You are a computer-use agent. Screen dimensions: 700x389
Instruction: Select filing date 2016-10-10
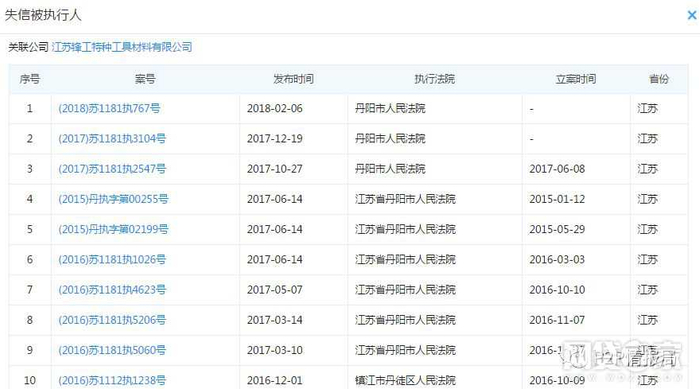pyautogui.click(x=557, y=290)
